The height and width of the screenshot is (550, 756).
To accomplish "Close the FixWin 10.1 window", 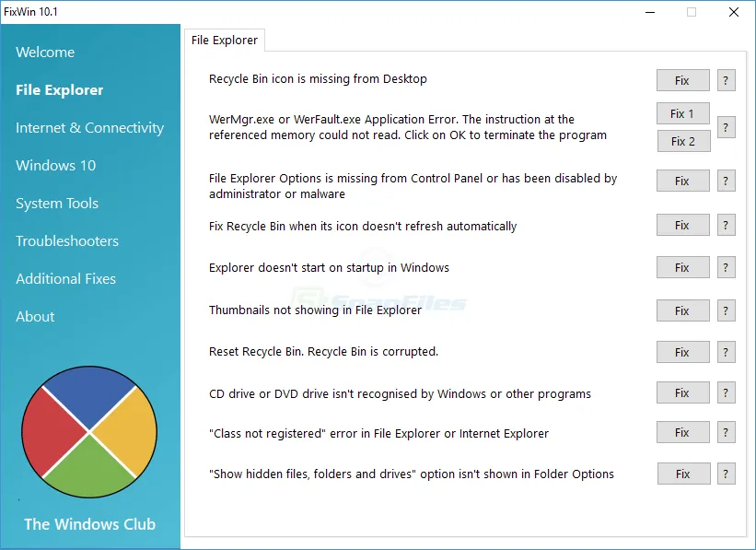I will (733, 12).
